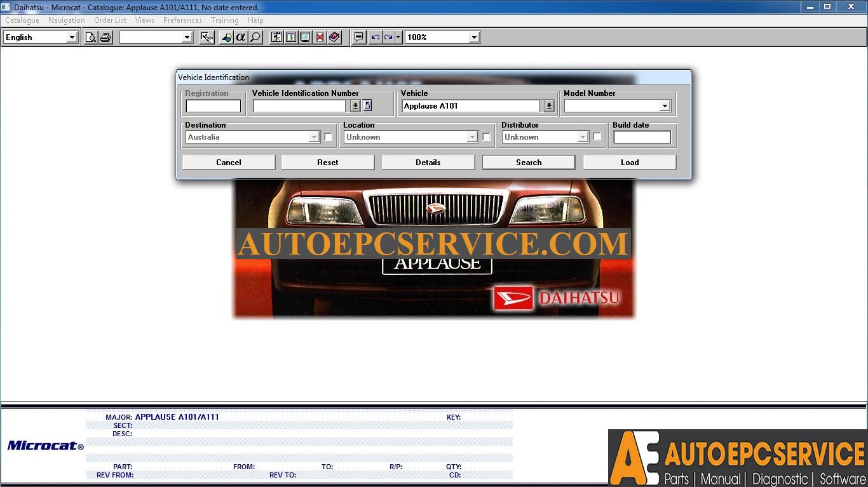Viewport: 868px width, 487px height.
Task: Click the red X delete icon
Action: [320, 37]
